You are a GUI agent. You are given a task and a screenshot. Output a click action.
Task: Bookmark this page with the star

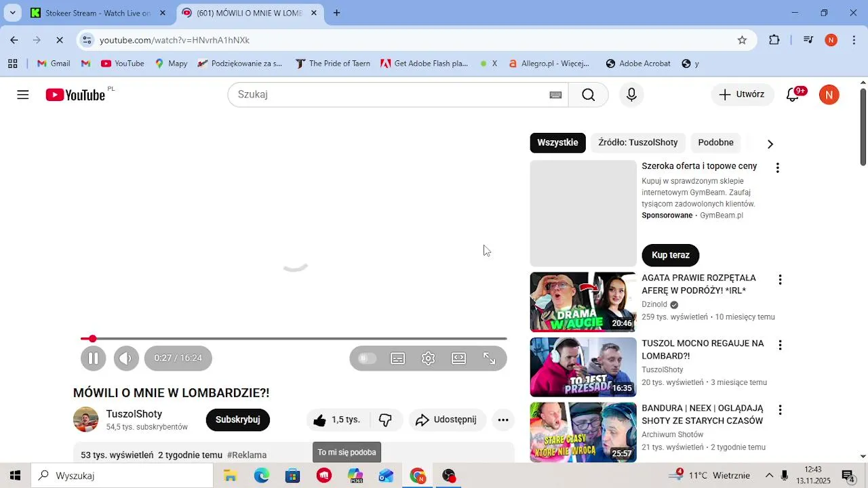742,41
